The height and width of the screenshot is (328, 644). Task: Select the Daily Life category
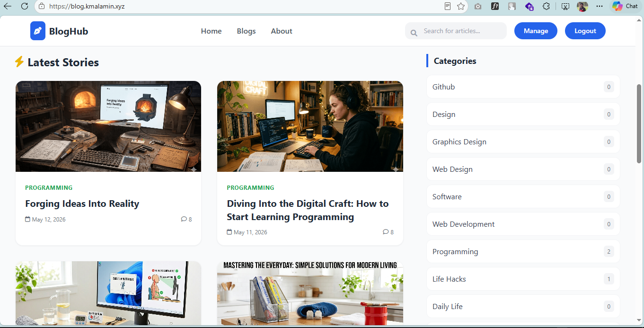coord(523,306)
